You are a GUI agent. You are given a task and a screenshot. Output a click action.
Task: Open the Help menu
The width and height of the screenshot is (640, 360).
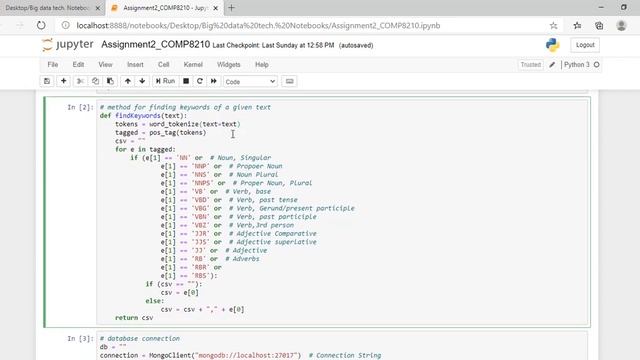tap(262, 64)
